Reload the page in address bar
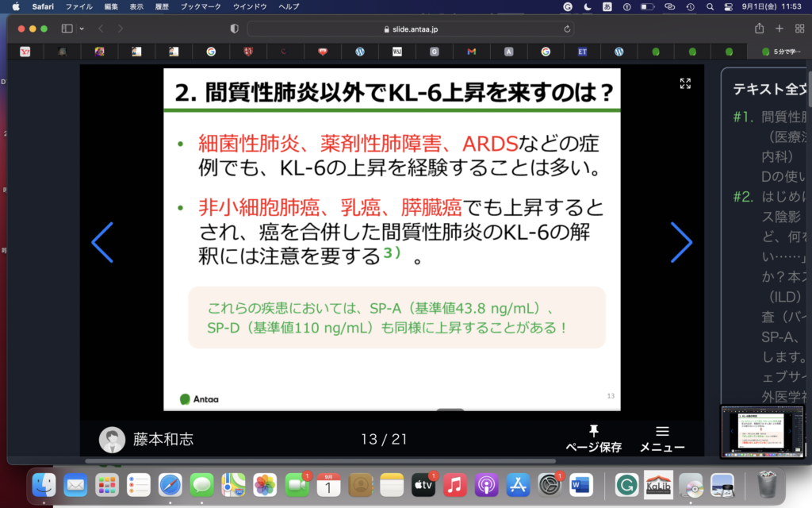This screenshot has height=508, width=812. [x=567, y=29]
